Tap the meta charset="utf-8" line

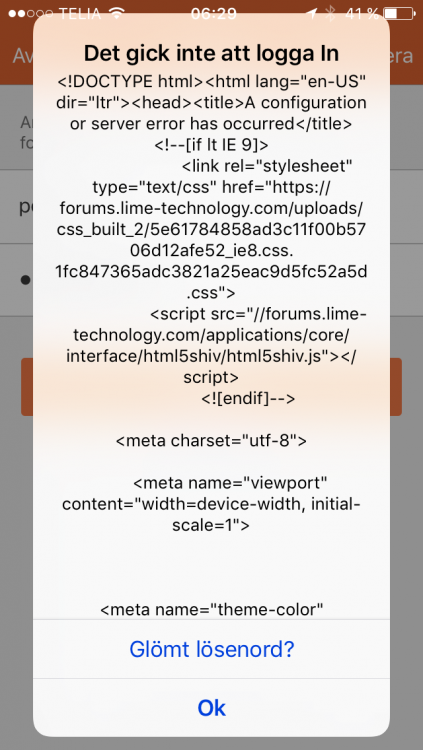(211, 440)
